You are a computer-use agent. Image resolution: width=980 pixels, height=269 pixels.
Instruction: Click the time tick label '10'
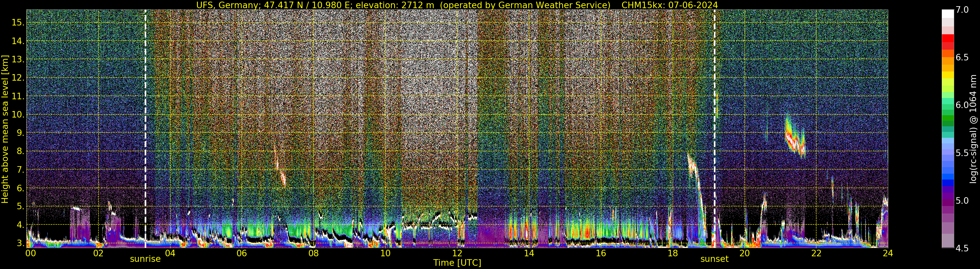click(x=385, y=253)
